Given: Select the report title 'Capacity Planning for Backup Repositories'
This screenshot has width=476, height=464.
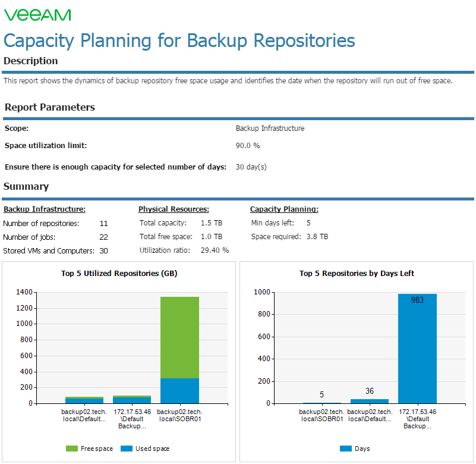Looking at the screenshot, I should click(x=179, y=40).
